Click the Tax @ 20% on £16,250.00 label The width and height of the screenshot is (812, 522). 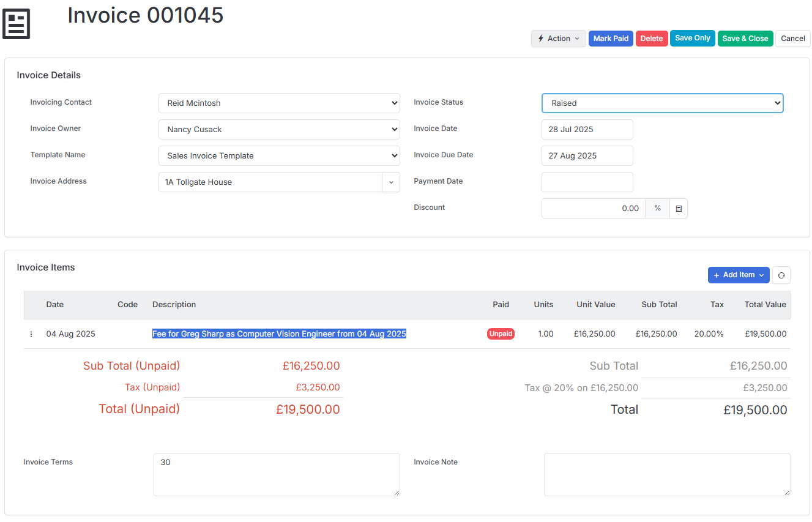[581, 388]
